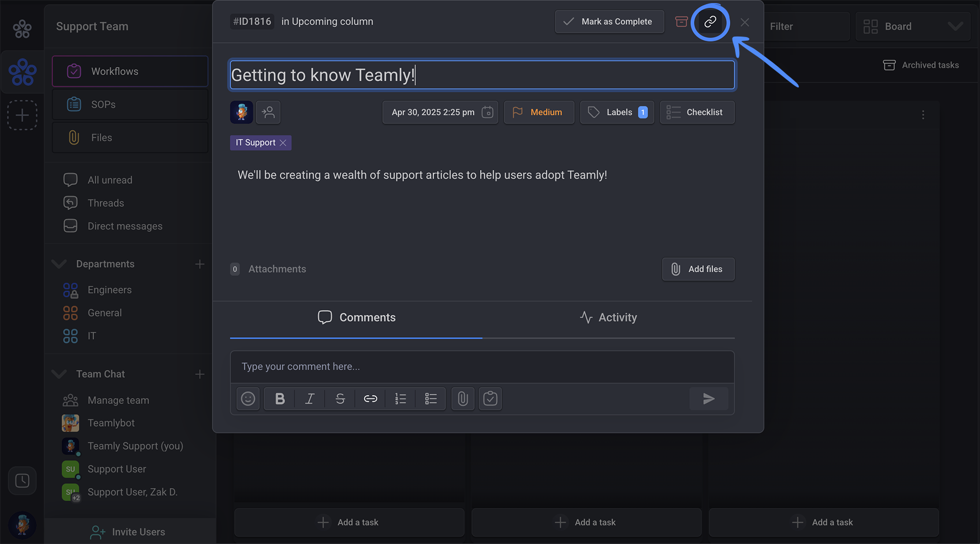Collapse the Departments section
980x544 pixels.
click(59, 264)
